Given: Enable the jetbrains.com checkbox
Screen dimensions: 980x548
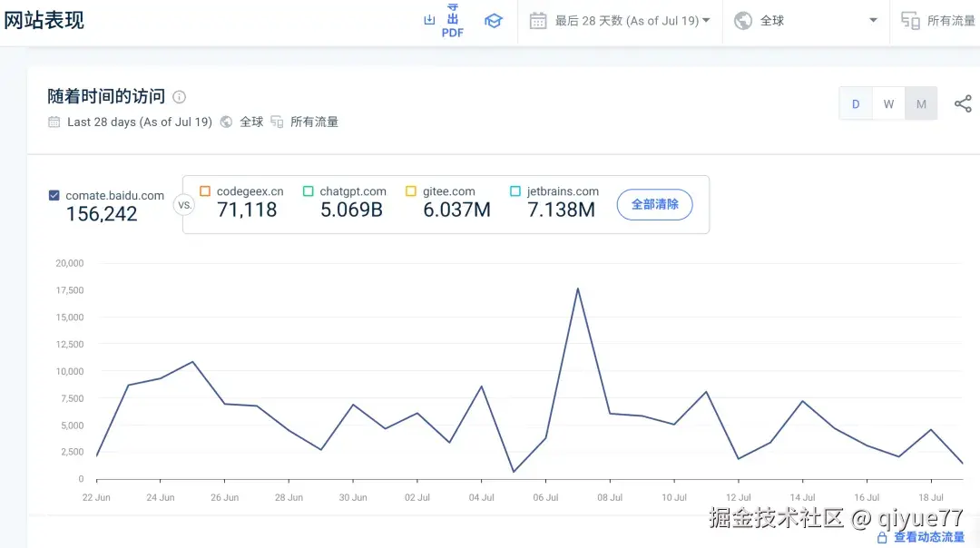Looking at the screenshot, I should [515, 191].
